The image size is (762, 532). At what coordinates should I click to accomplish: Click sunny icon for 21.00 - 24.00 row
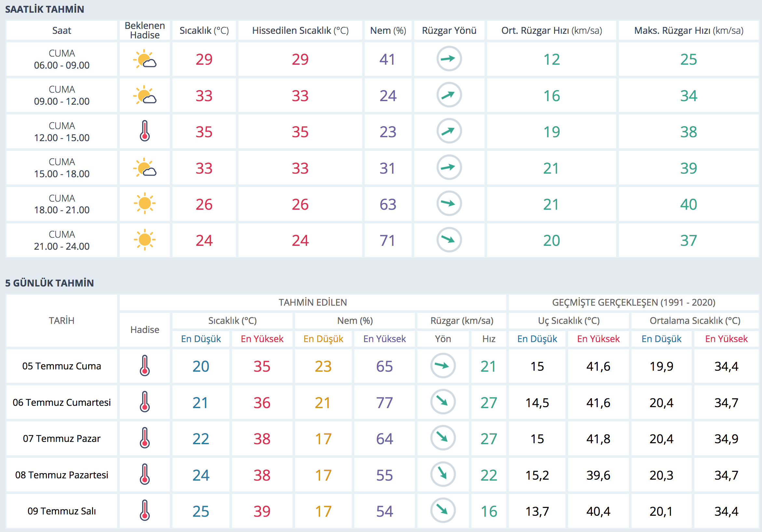point(145,239)
